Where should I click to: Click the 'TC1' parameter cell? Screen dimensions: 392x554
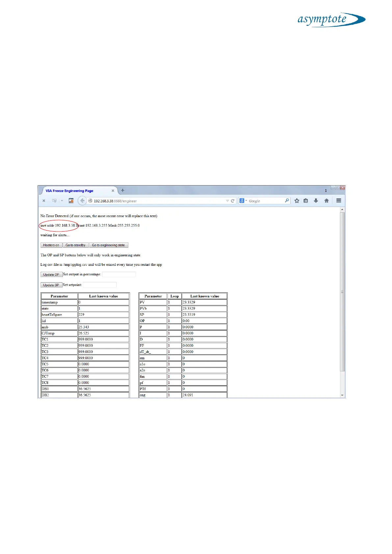pyautogui.click(x=59, y=340)
